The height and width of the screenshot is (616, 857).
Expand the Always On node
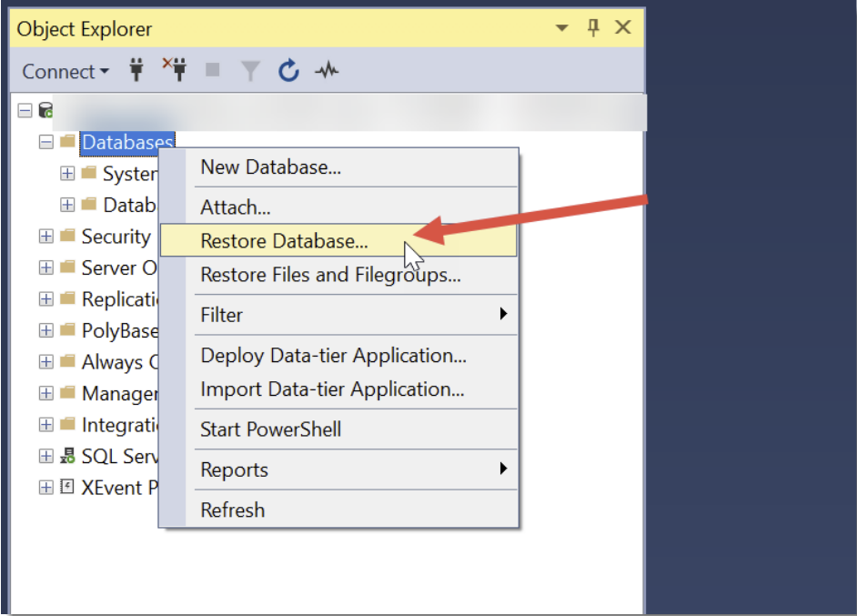click(46, 362)
